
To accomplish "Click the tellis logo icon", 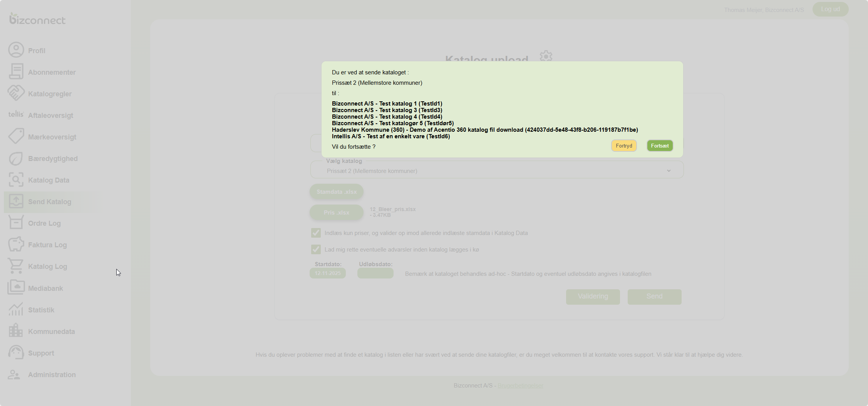I will coord(16,114).
